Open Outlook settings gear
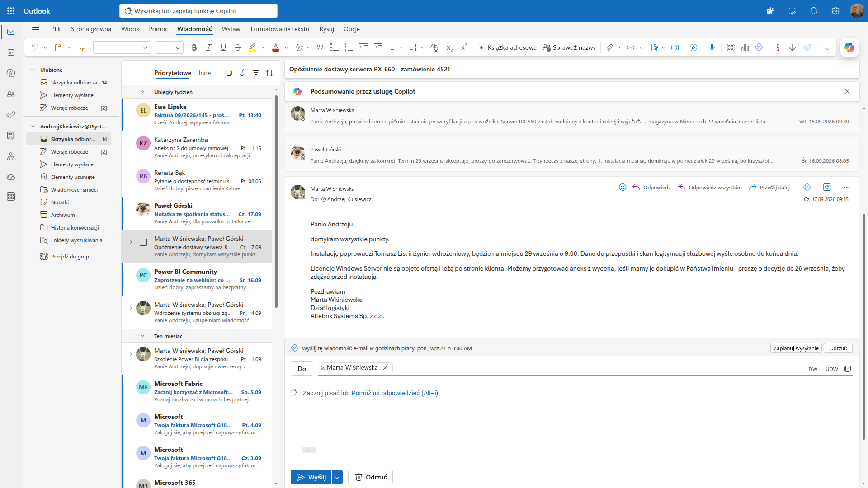Screen dimensions: 868x488 pyautogui.click(x=835, y=11)
